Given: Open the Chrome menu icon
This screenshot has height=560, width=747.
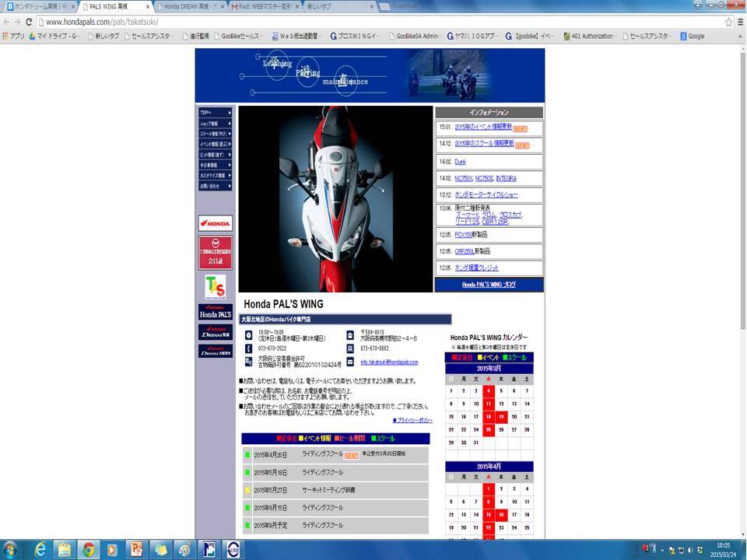Looking at the screenshot, I should tap(741, 22).
